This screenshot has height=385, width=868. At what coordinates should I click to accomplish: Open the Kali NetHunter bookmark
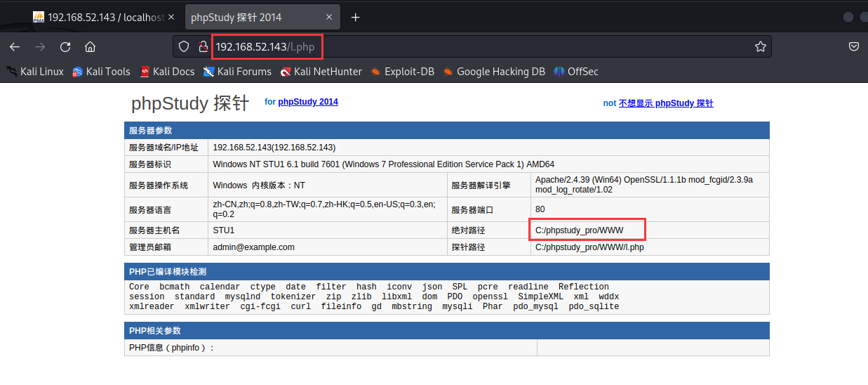[321, 71]
